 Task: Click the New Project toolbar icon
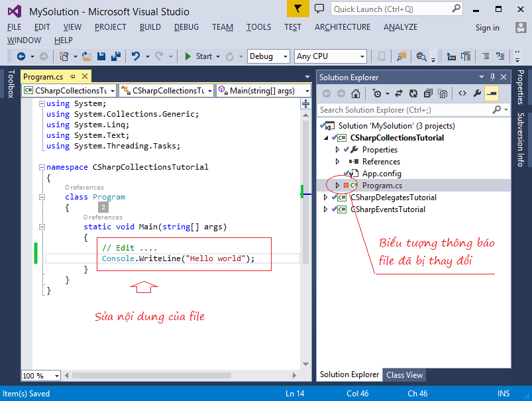pyautogui.click(x=64, y=56)
